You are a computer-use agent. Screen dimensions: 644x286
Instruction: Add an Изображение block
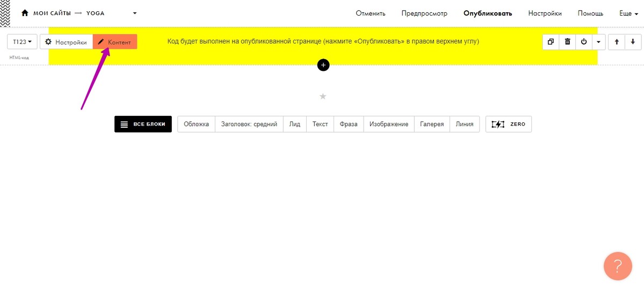pos(388,124)
